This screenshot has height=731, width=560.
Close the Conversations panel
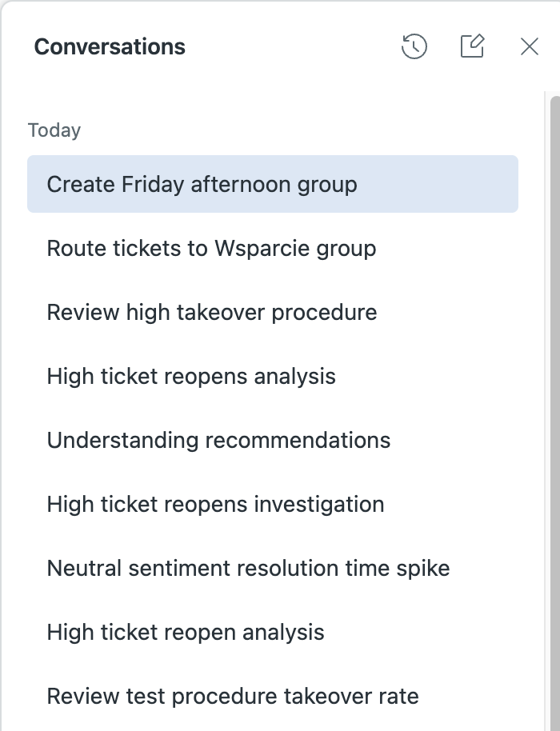click(530, 47)
